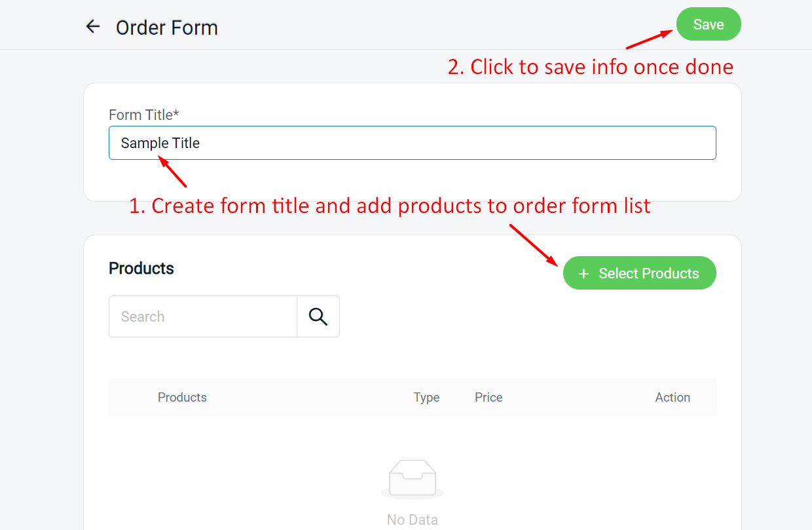
Task: Click the Price column header
Action: (489, 397)
